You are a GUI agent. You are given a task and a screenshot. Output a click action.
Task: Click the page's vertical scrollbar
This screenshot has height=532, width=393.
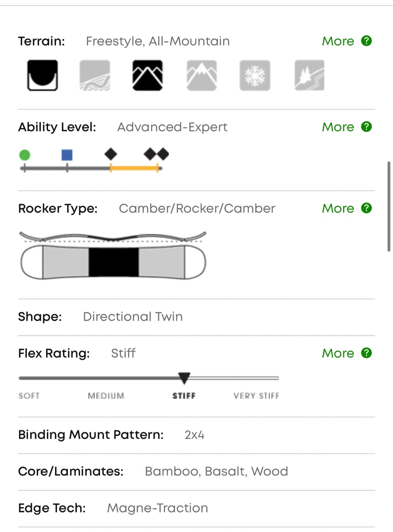(389, 206)
